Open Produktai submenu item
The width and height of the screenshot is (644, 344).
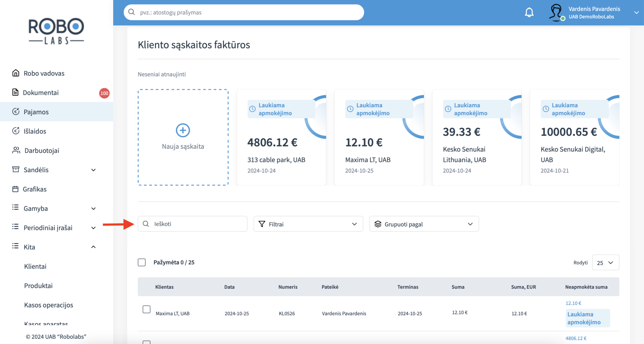click(38, 286)
